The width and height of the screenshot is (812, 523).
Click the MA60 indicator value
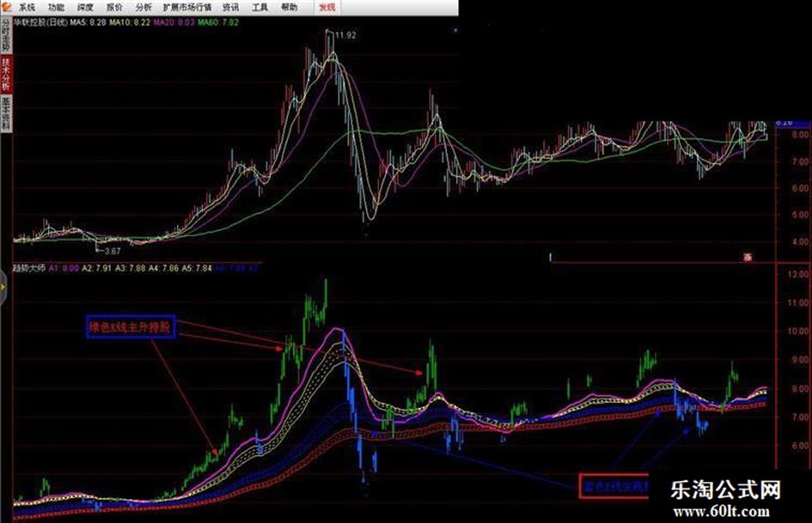pyautogui.click(x=218, y=22)
